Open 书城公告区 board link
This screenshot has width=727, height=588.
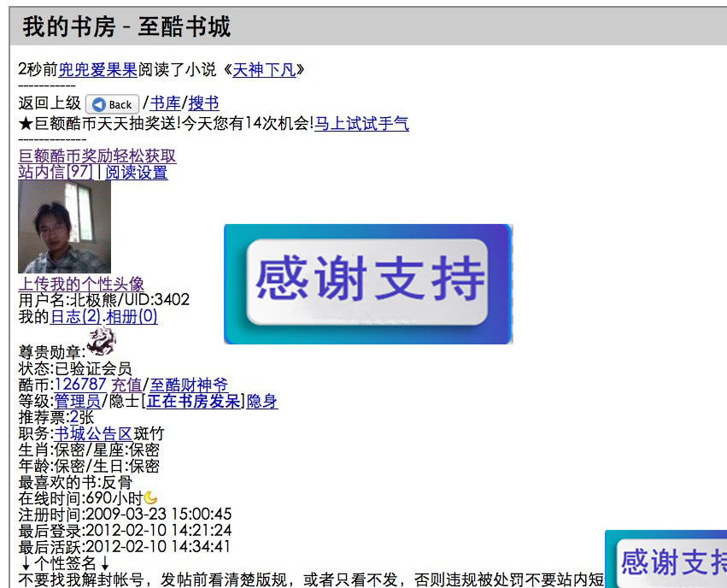point(93,433)
